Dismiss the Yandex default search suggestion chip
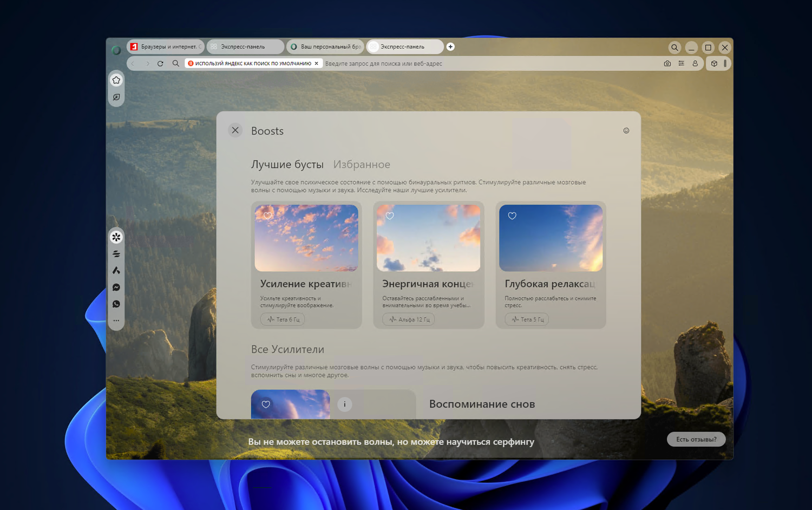Viewport: 812px width, 510px height. 317,63
